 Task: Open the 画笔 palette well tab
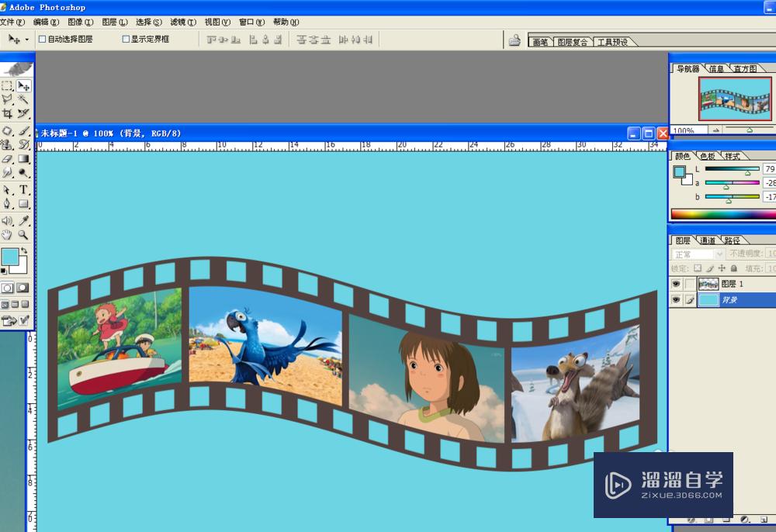[x=540, y=42]
